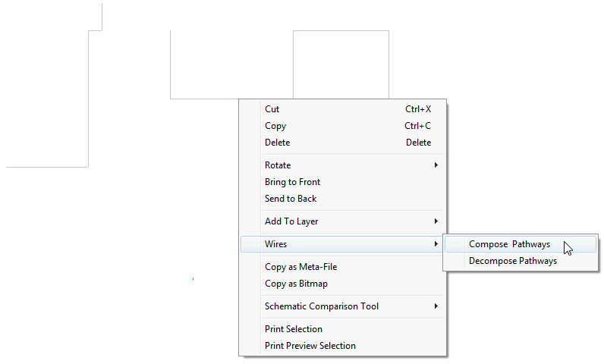Click the square outline on the canvas
The height and width of the screenshot is (364, 604).
tap(341, 31)
